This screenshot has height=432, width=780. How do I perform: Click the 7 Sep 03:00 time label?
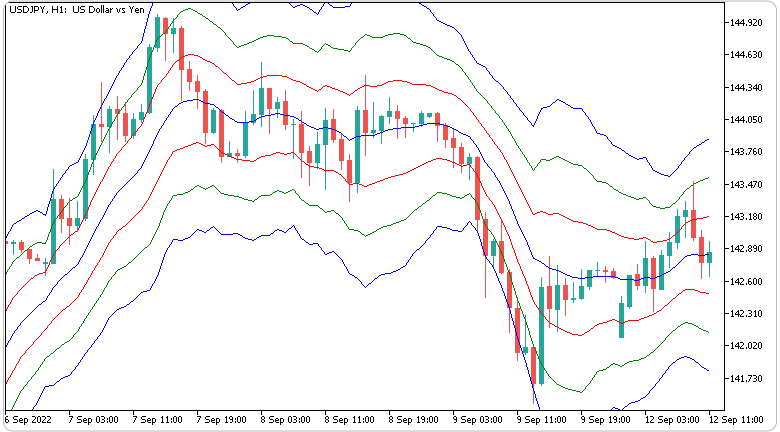(93, 419)
